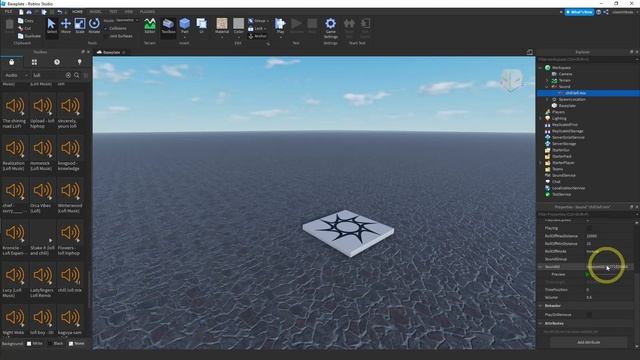Screen dimensions: 640x360
Task: Click the Toolbox search magnifier icon
Action: pyautogui.click(x=77, y=75)
